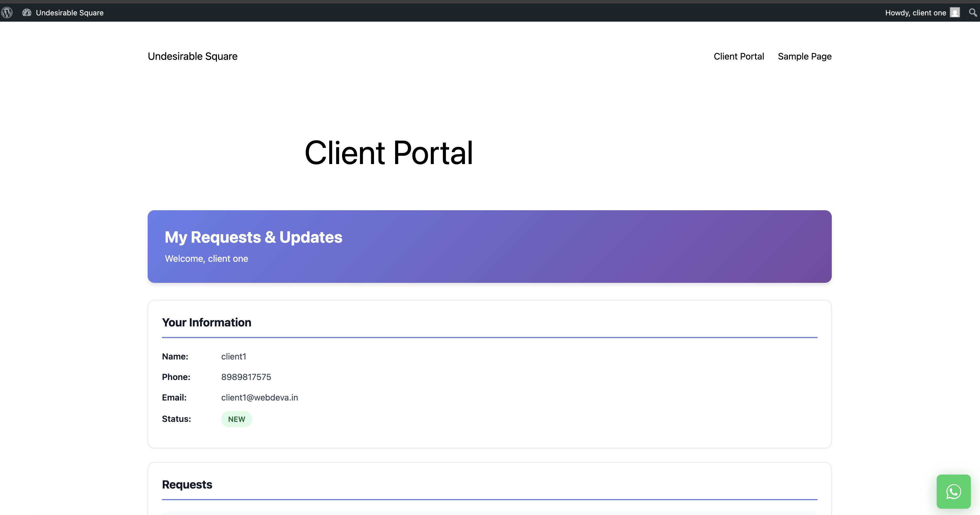Click the 'Status:' field label
980x515 pixels.
pos(176,419)
